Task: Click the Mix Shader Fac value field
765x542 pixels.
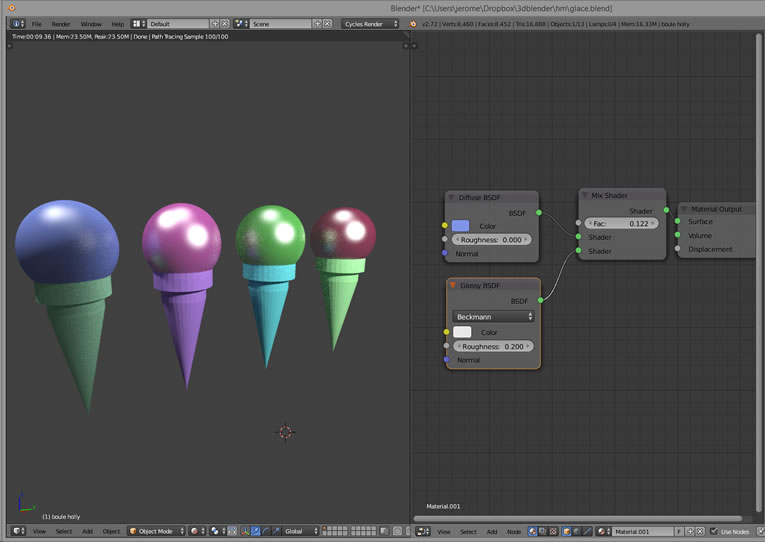Action: tap(621, 224)
